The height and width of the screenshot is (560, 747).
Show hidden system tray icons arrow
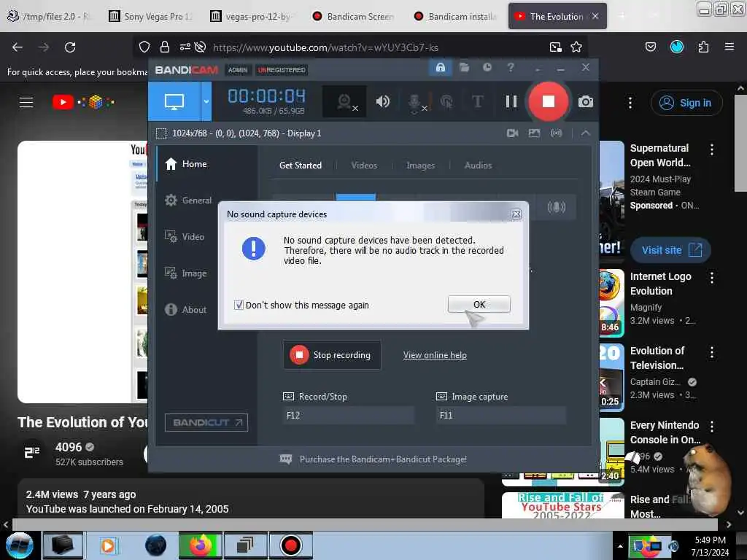tap(620, 547)
